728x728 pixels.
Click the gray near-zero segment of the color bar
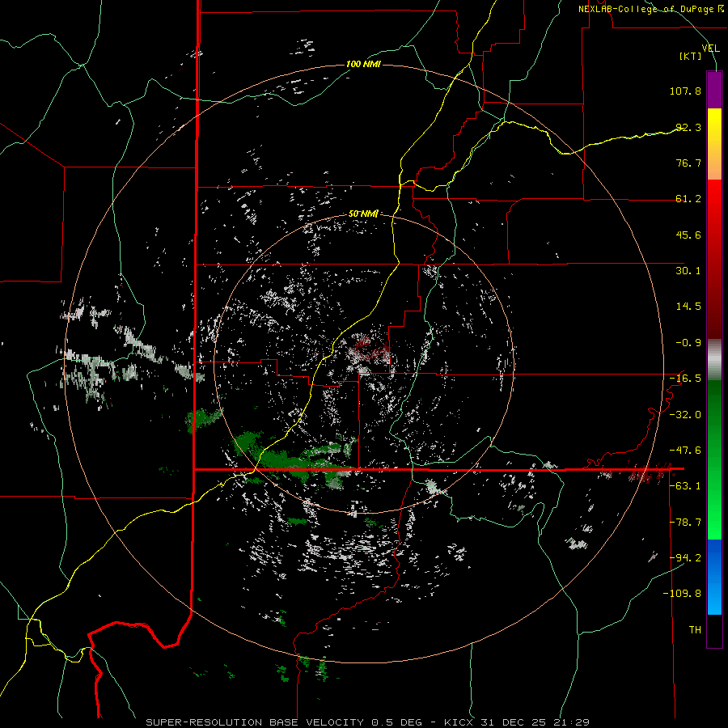[x=714, y=360]
